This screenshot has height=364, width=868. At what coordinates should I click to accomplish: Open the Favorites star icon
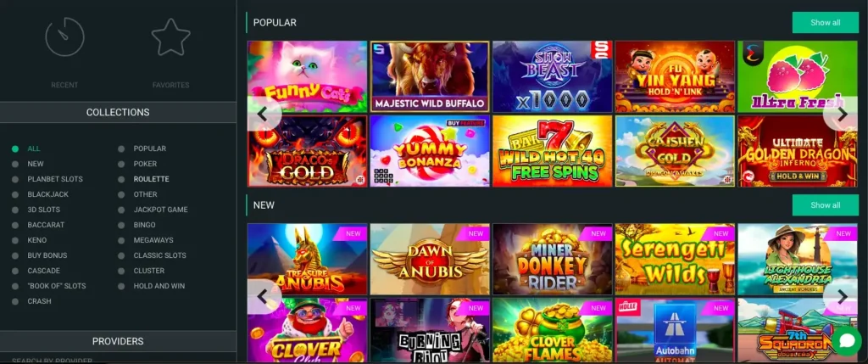tap(171, 37)
